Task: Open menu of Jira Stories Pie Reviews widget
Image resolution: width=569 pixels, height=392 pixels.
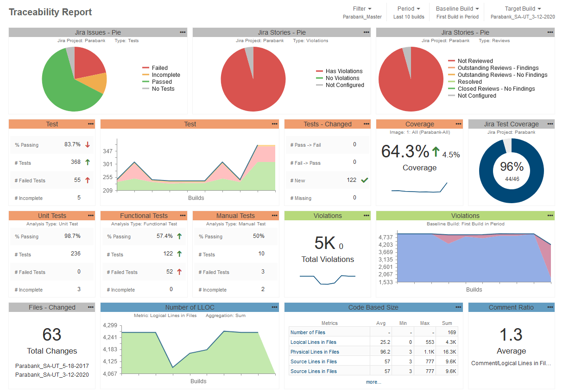Action: click(x=550, y=32)
